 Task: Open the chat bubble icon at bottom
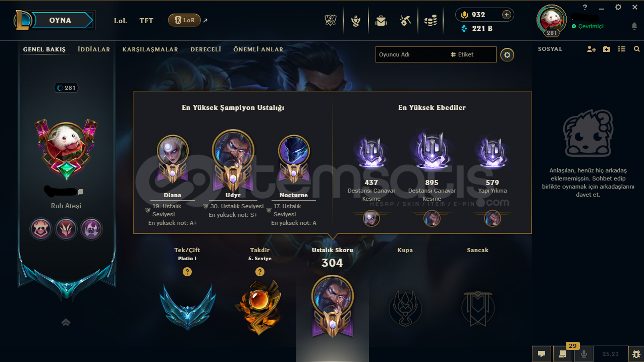click(542, 354)
